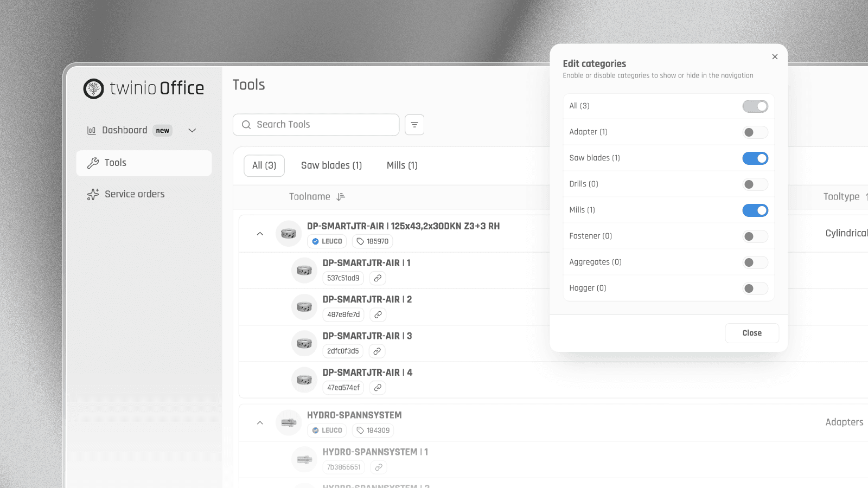Enable the Drills (0) category switch
The height and width of the screenshot is (488, 868).
click(x=755, y=184)
